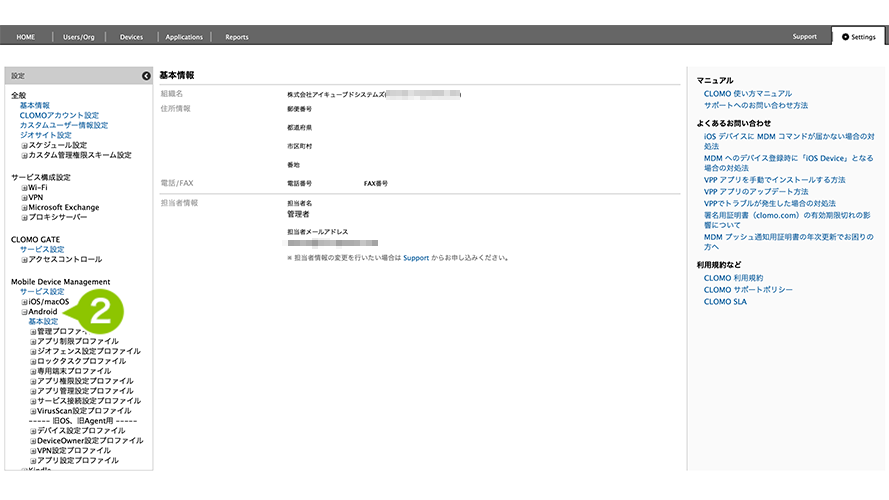Switch to the Applications tab
Screen dimensions: 889x500
[184, 37]
